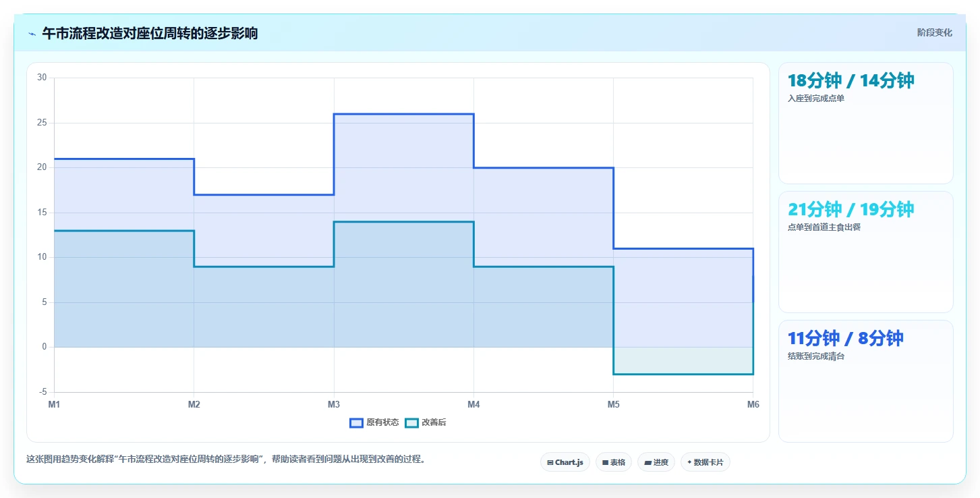Toggle the 改善后 legend entry
This screenshot has height=498, width=980.
pos(426,423)
